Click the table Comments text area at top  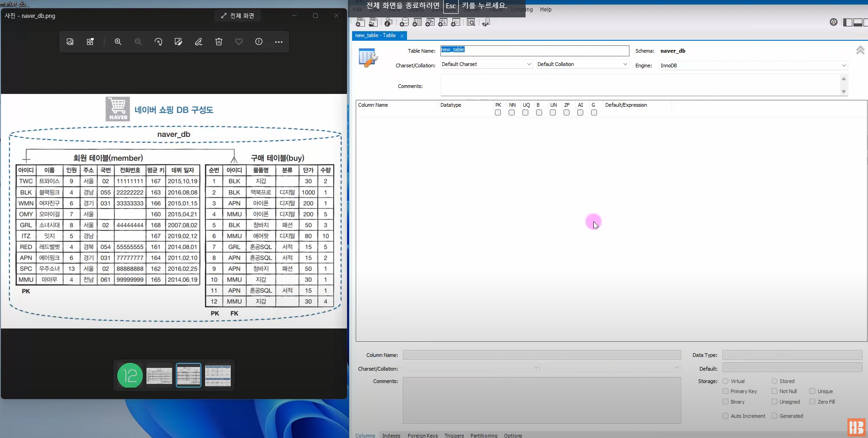(640, 85)
